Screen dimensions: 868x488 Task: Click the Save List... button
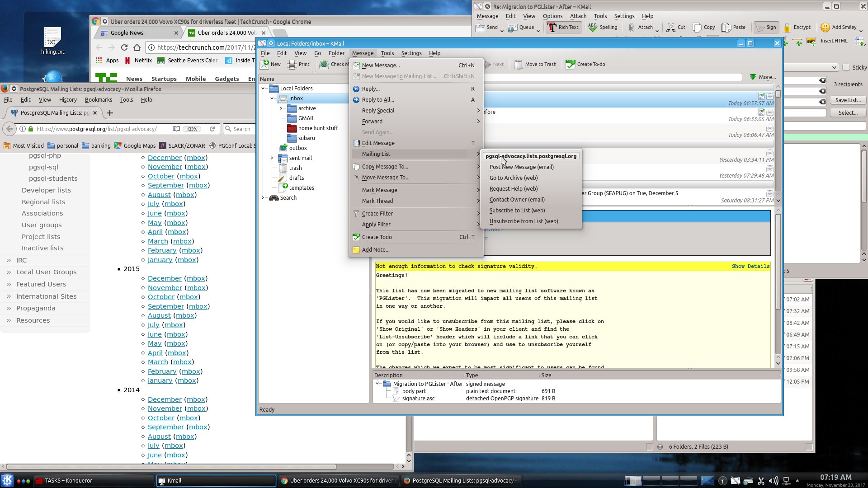(848, 100)
